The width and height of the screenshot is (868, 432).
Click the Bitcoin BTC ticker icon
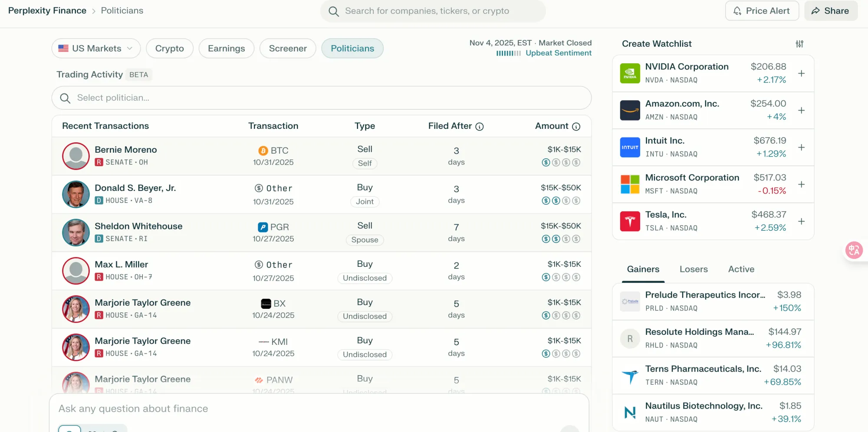[x=263, y=151]
